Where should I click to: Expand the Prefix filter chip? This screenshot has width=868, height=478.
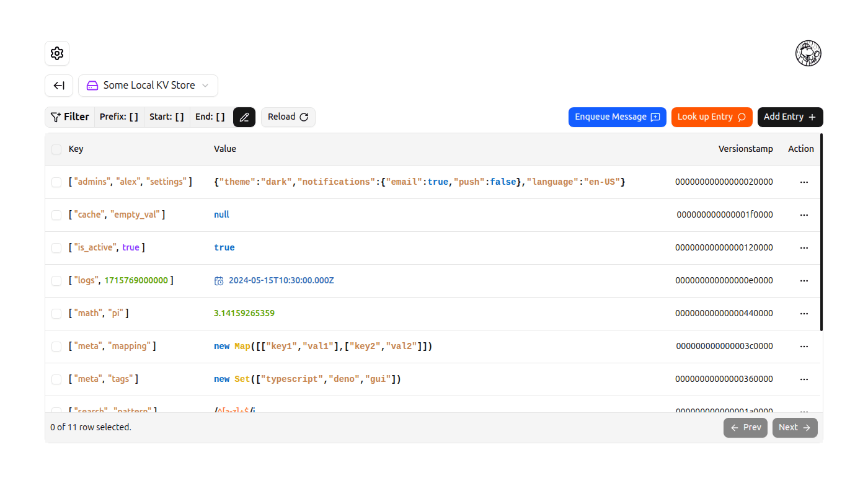coord(118,117)
